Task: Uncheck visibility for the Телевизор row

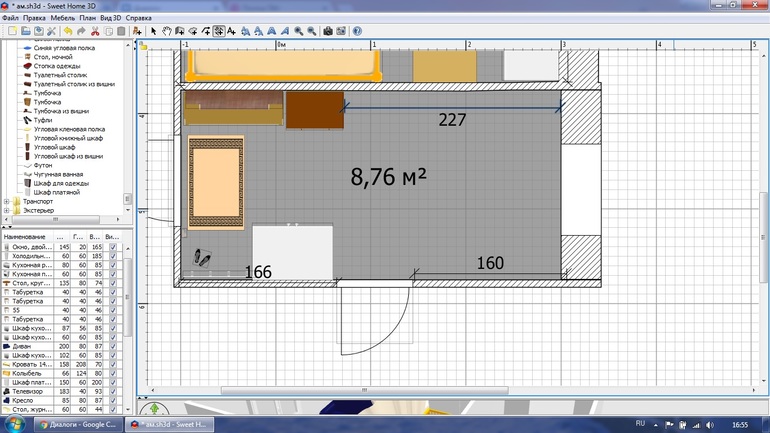Action: [113, 391]
